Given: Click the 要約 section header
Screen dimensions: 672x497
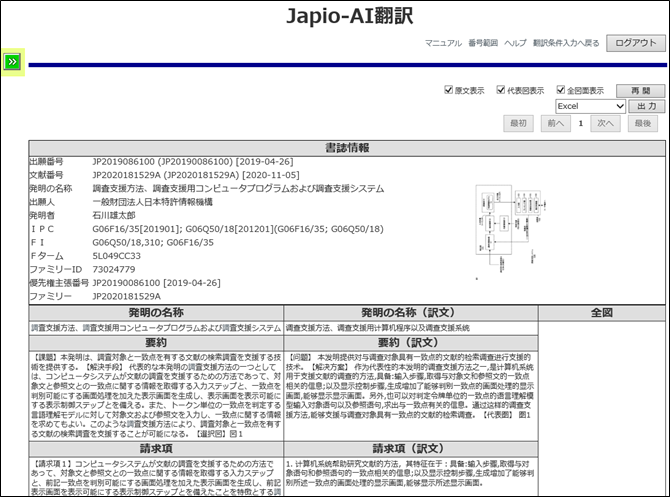Looking at the screenshot, I should click(156, 343).
